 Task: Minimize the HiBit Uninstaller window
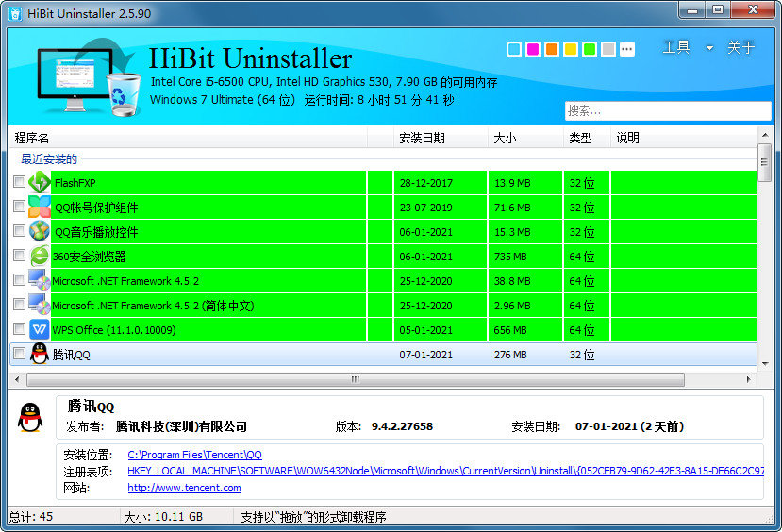click(692, 10)
